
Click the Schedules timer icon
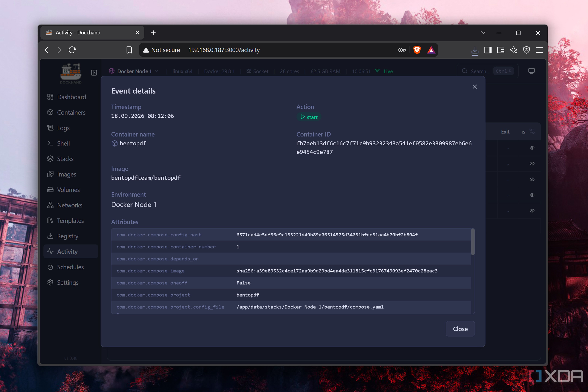[50, 267]
